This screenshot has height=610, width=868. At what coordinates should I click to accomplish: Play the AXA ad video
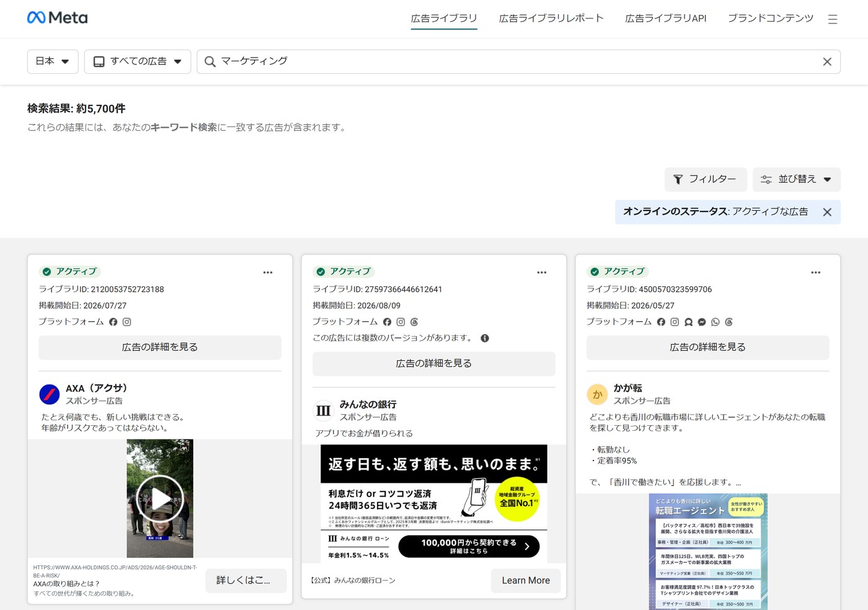[160, 498]
